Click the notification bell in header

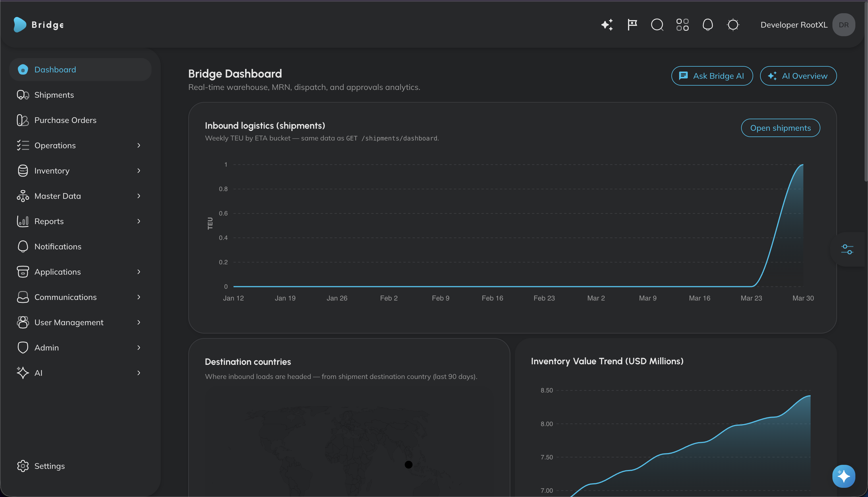click(x=708, y=25)
